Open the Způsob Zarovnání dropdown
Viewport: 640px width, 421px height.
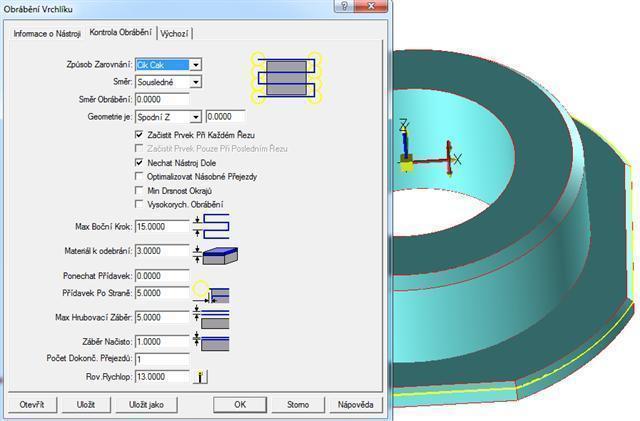click(196, 65)
